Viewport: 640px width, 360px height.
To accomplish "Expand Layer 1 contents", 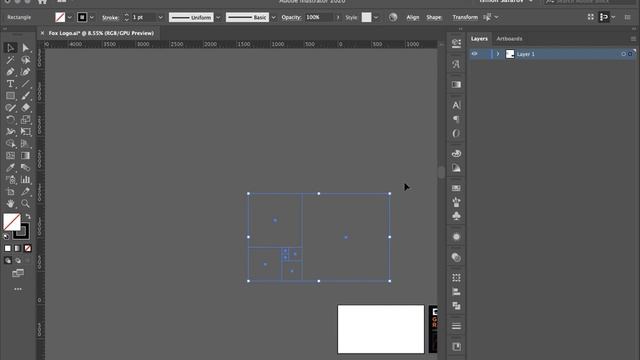I will pyautogui.click(x=498, y=54).
